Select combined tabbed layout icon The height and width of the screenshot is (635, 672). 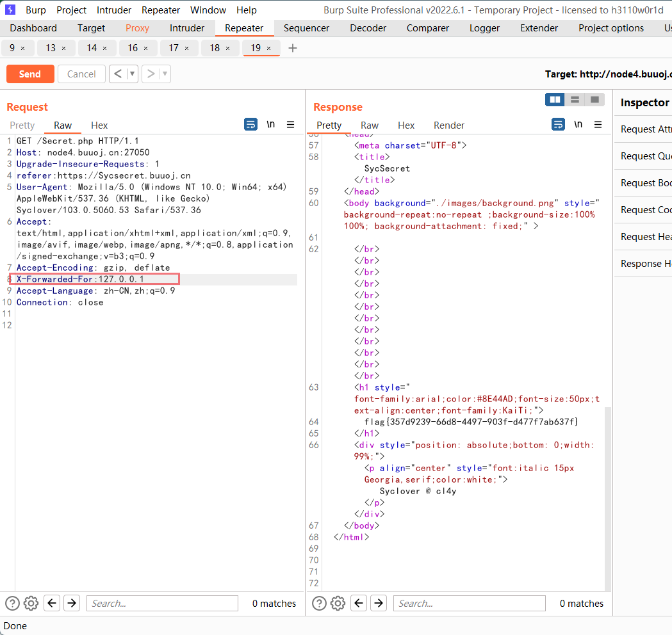click(x=594, y=100)
